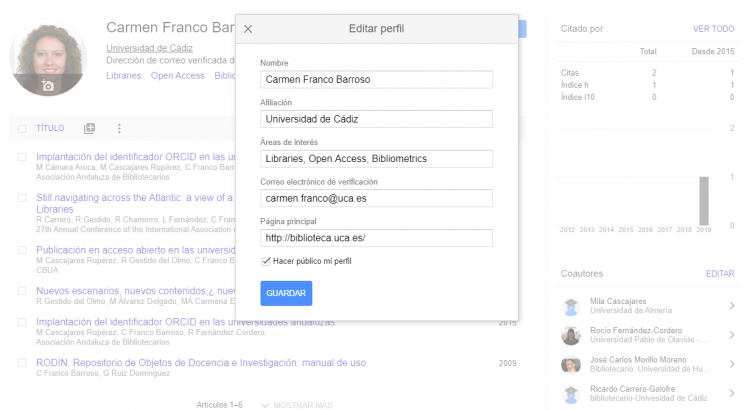Open José Carlos Morillo Moreno name
750x410 pixels.
[x=638, y=359]
